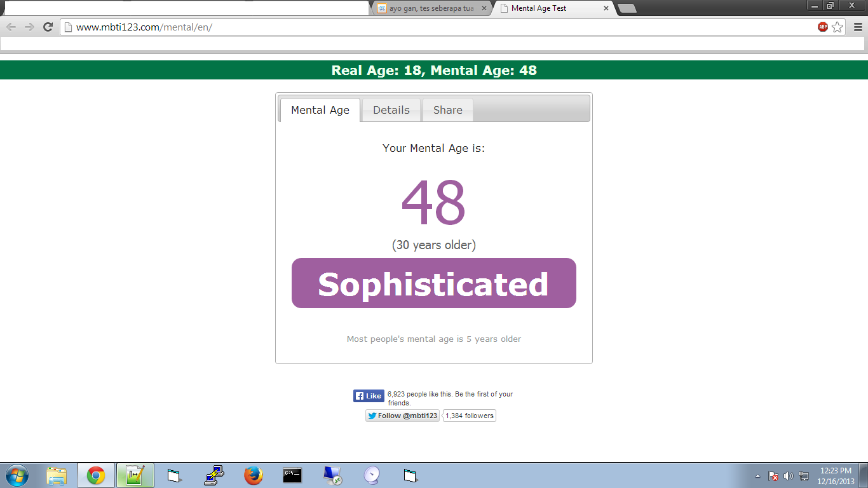Open Notepad++ from the taskbar
The height and width of the screenshot is (488, 868).
click(x=135, y=475)
